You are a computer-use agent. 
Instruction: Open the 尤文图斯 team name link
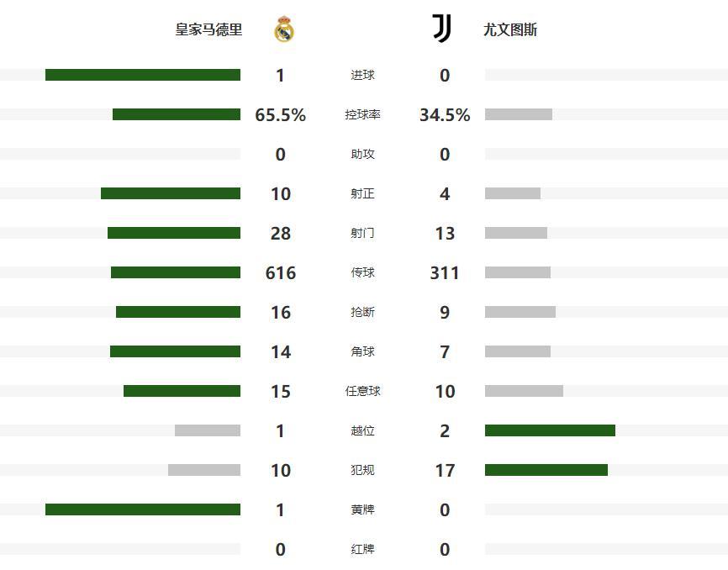coord(510,30)
